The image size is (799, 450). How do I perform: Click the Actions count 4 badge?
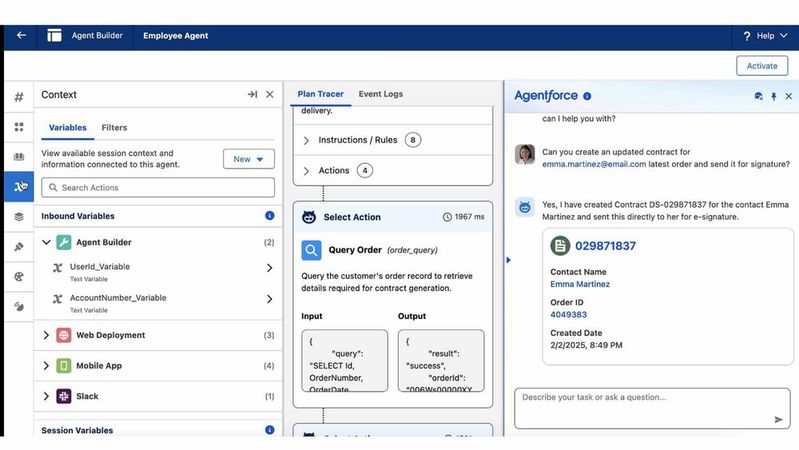click(365, 170)
